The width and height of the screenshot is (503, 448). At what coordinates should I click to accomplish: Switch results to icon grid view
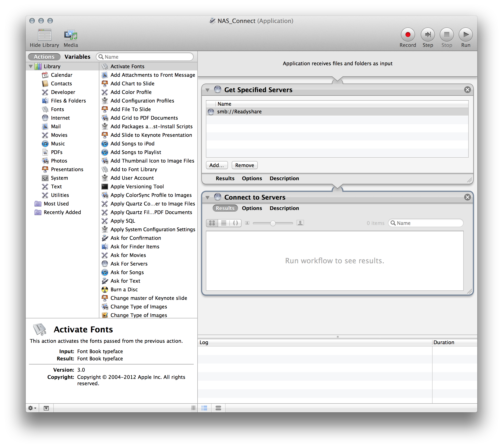[x=212, y=223]
